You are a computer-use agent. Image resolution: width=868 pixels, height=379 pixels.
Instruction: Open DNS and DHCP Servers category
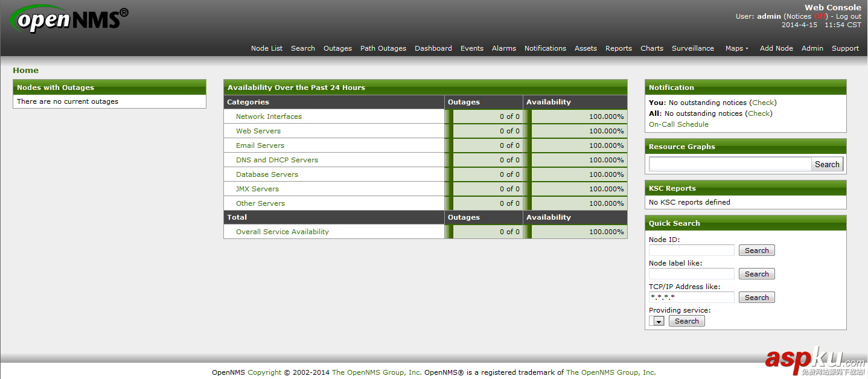click(277, 160)
